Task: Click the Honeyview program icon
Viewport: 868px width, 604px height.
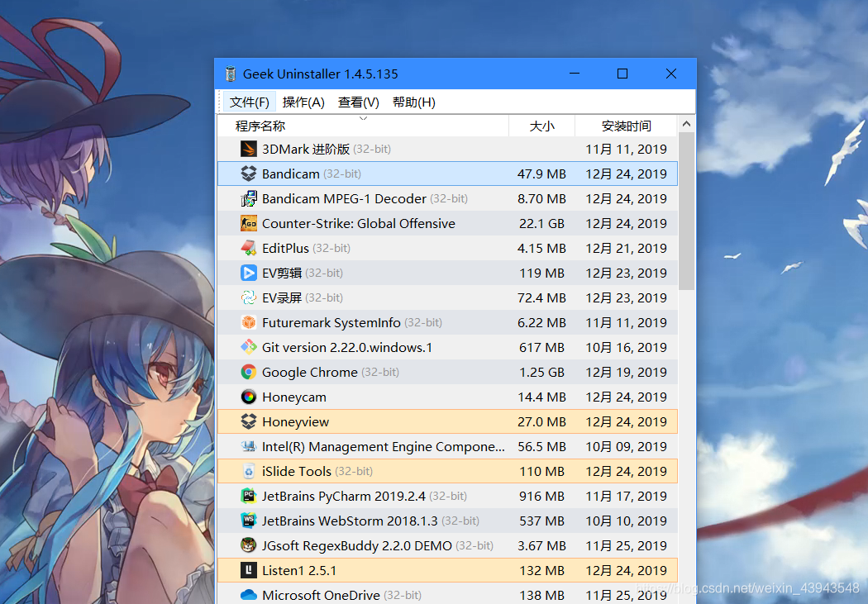Action: [x=249, y=421]
